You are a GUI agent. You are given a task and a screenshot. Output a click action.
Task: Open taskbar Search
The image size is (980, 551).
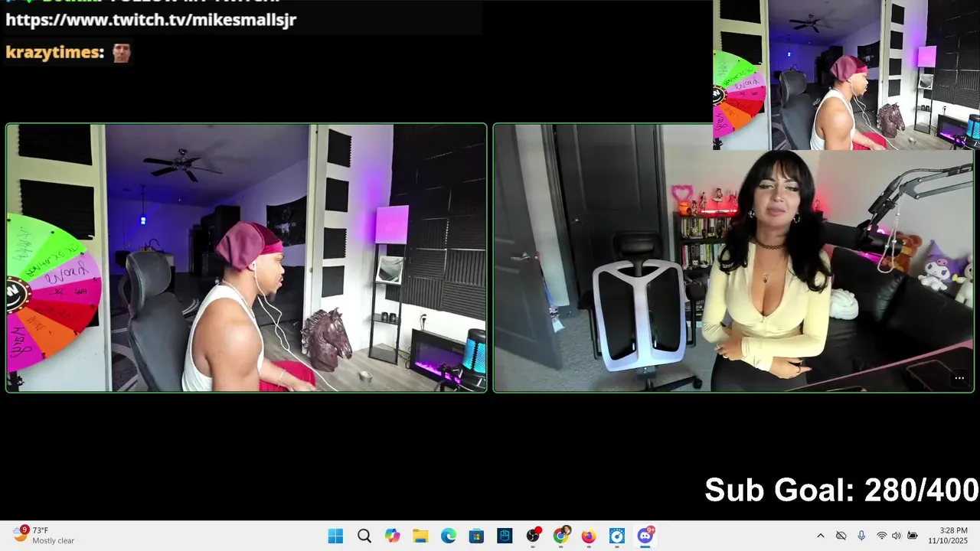tap(364, 536)
